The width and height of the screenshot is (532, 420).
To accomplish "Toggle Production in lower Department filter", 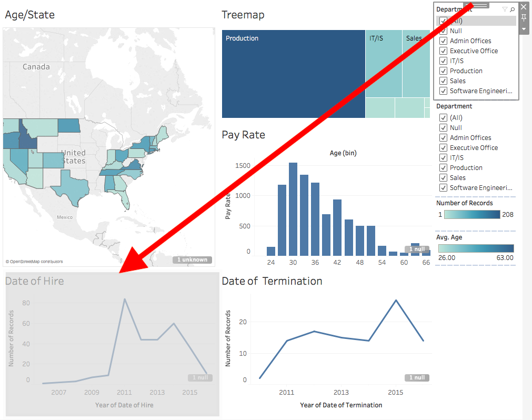I will pos(443,168).
